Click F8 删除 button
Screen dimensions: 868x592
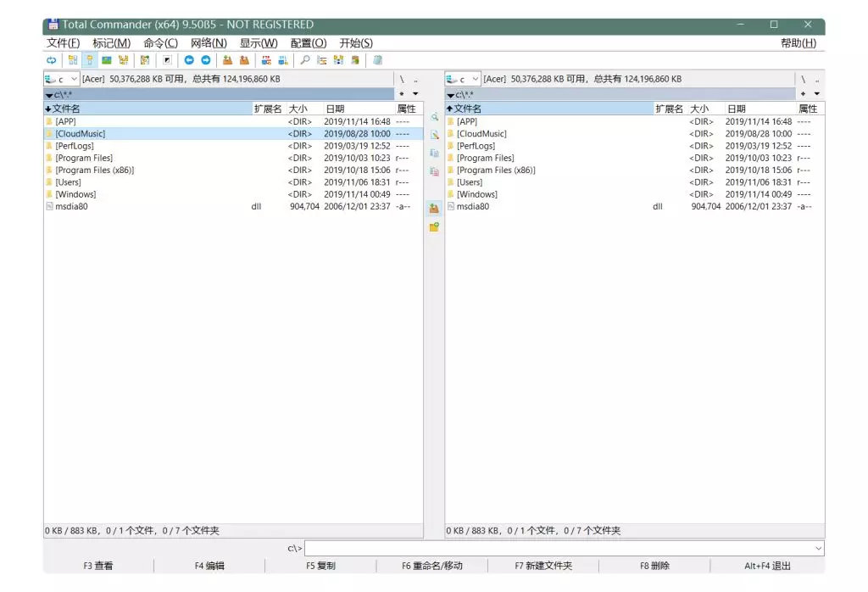(x=655, y=566)
